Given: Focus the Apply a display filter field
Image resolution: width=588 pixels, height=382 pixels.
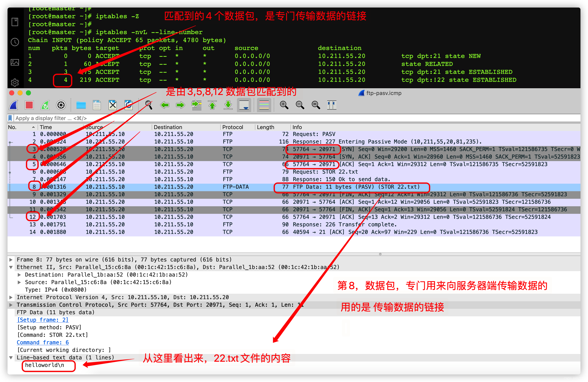Looking at the screenshot, I should (x=297, y=118).
